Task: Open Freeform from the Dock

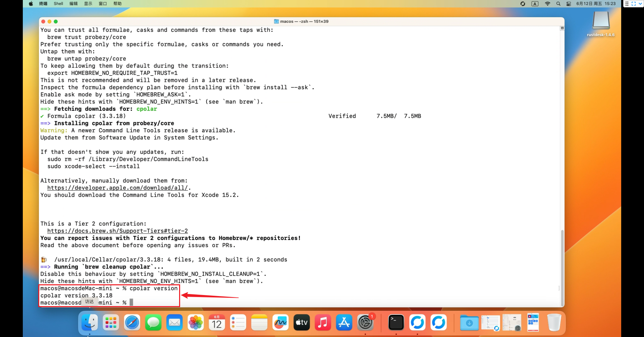Action: [280, 323]
